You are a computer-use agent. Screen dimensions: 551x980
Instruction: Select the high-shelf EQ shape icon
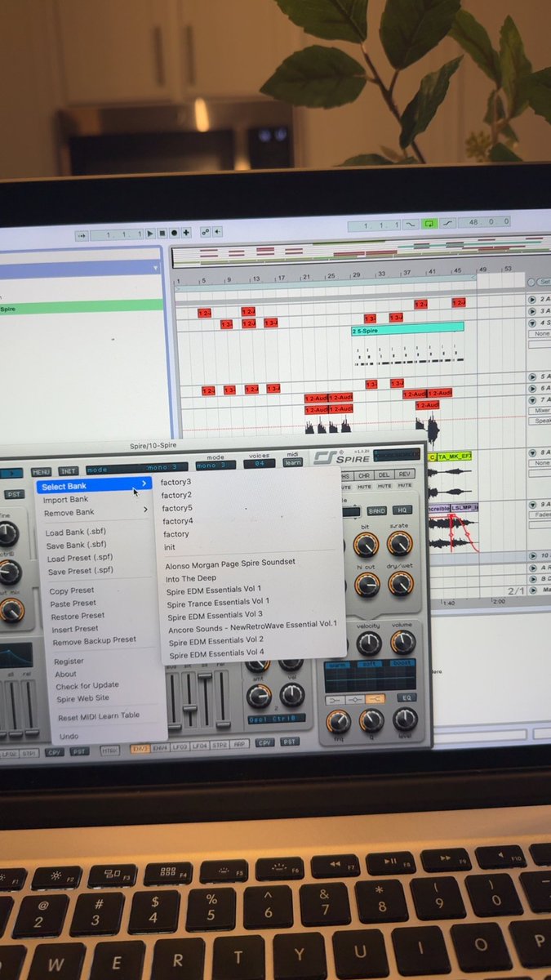(375, 699)
